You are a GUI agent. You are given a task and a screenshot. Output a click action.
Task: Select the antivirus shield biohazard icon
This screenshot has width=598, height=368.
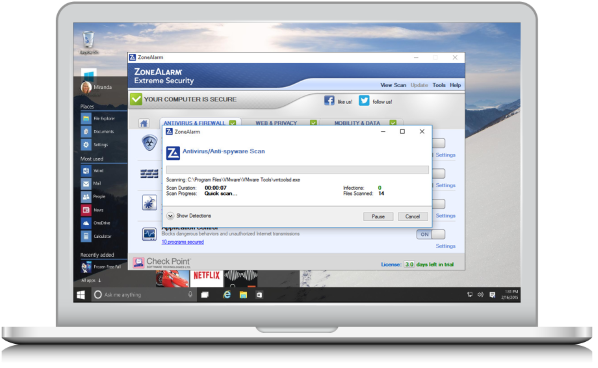[150, 143]
